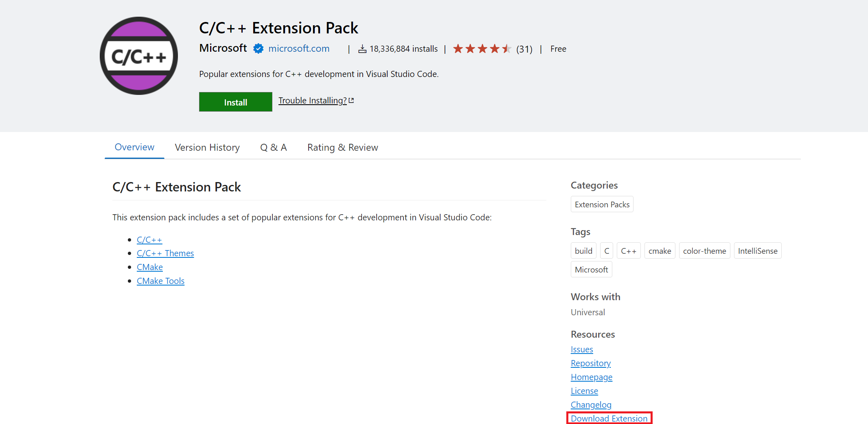The height and width of the screenshot is (424, 868).
Task: Select the C tag
Action: click(x=607, y=251)
